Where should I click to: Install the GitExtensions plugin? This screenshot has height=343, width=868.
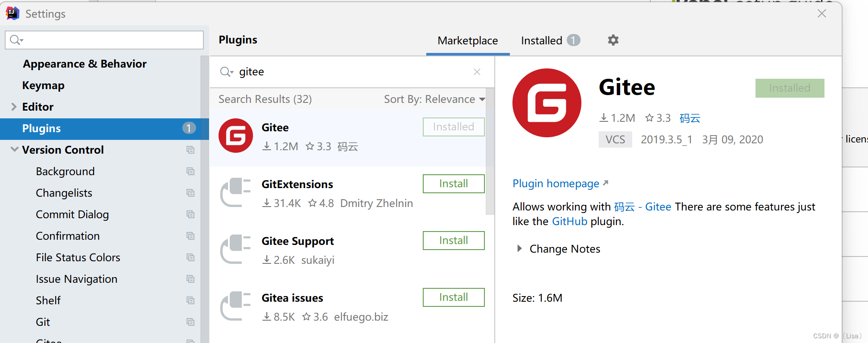coord(453,183)
